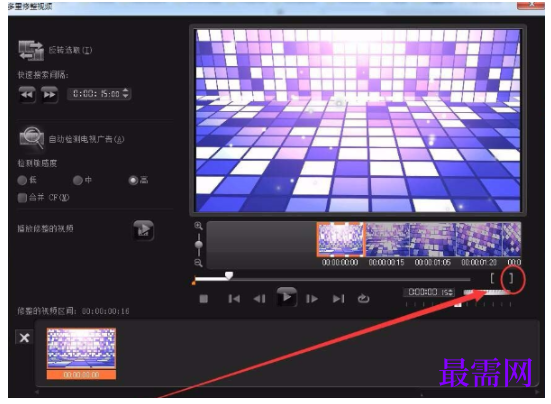Select the filmstrip frame at 00:00:01:20
This screenshot has width=551, height=404.
point(479,240)
